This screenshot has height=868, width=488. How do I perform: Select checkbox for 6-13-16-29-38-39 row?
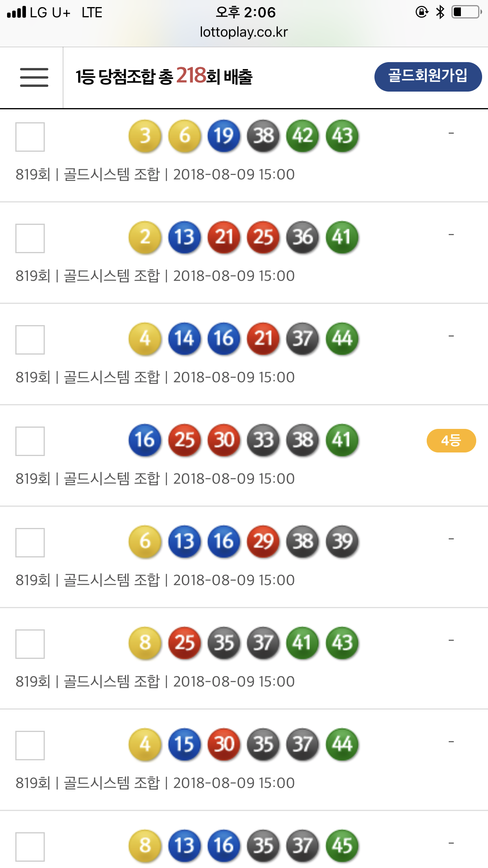click(30, 542)
